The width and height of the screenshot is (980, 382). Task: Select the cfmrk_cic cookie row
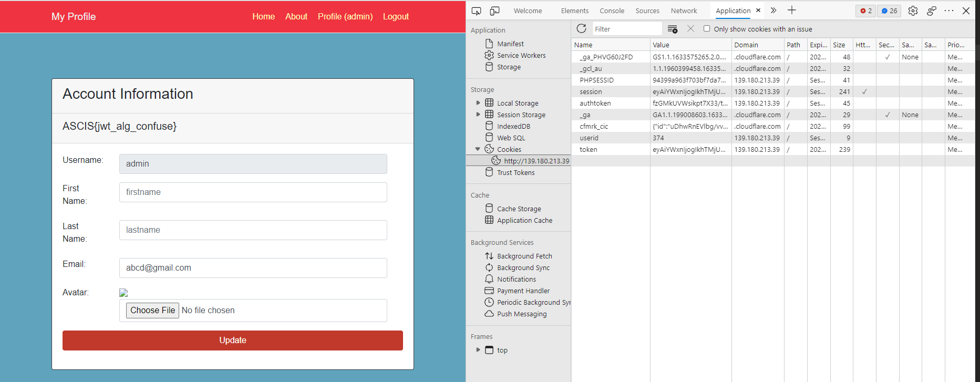(773, 126)
